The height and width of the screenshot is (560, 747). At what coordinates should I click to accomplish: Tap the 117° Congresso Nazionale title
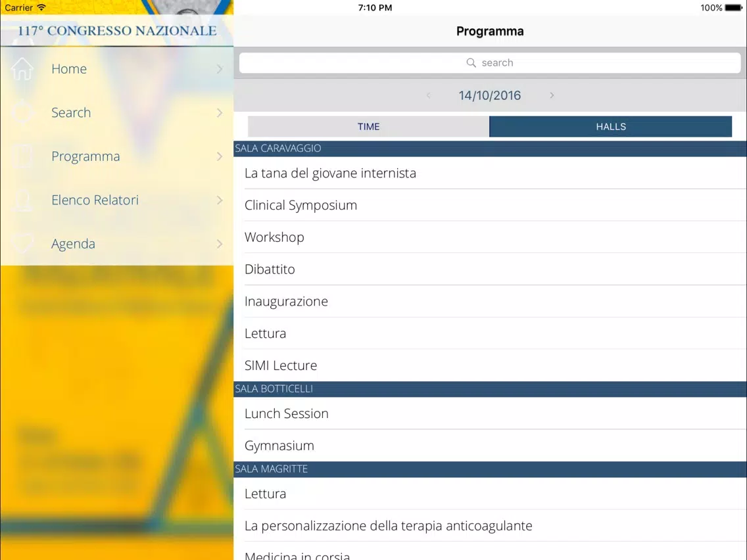(117, 30)
